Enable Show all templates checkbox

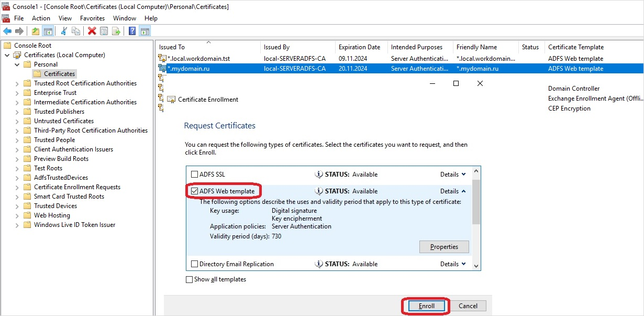pyautogui.click(x=190, y=279)
